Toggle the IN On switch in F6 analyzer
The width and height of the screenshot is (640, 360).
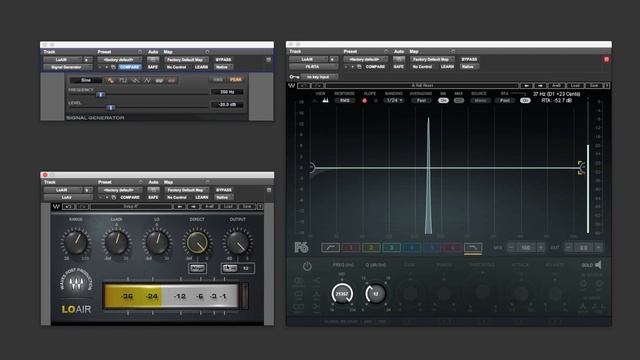click(x=443, y=100)
